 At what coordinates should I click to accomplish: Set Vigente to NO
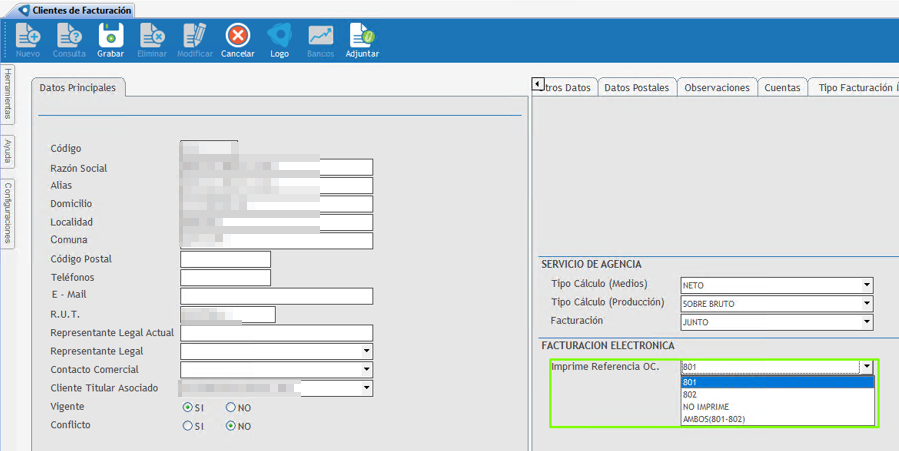(x=230, y=407)
